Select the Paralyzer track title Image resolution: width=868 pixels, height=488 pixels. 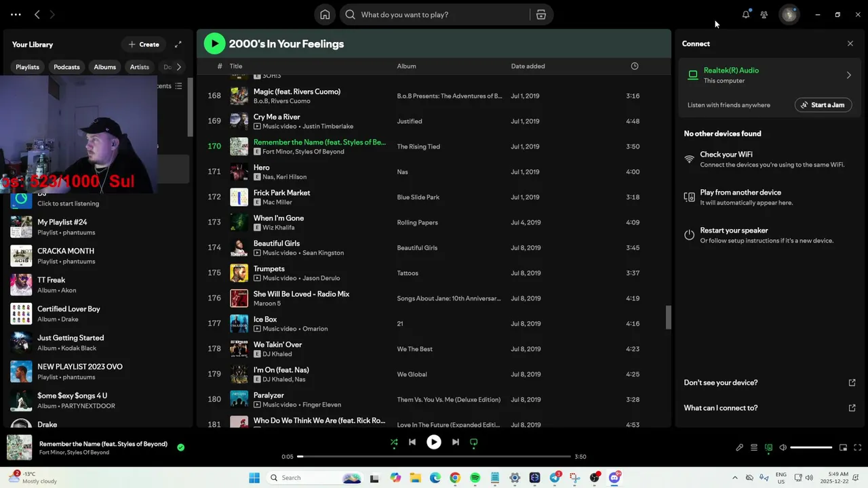(x=269, y=395)
